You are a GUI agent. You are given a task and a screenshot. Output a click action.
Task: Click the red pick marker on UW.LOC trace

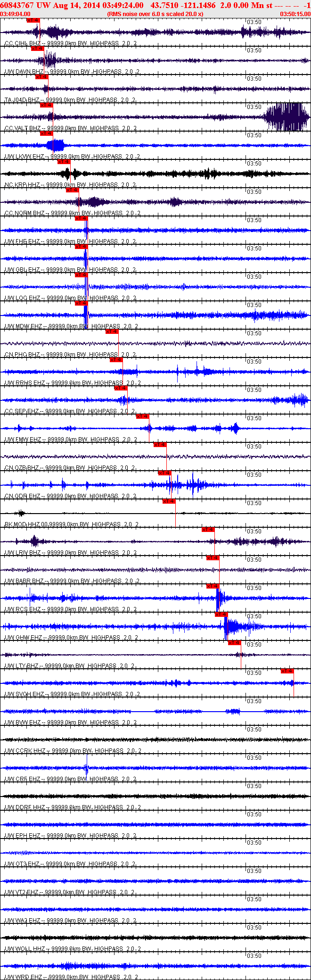(x=82, y=275)
